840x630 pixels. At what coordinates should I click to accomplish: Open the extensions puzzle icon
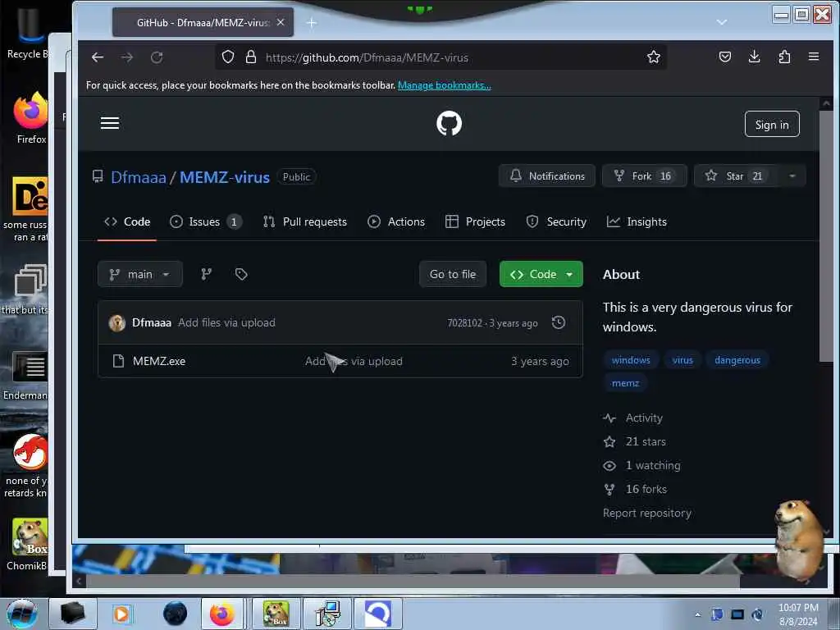coord(784,57)
